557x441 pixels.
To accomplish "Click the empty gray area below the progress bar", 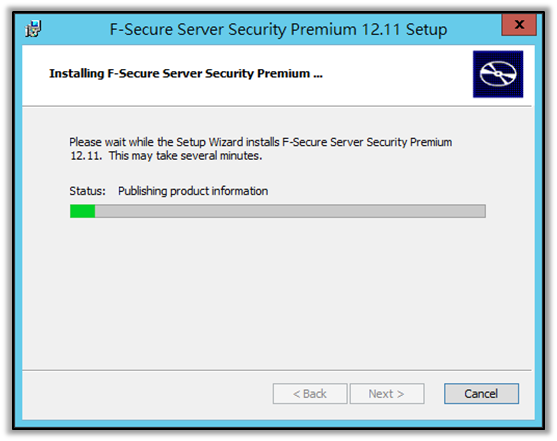I will coord(277,291).
